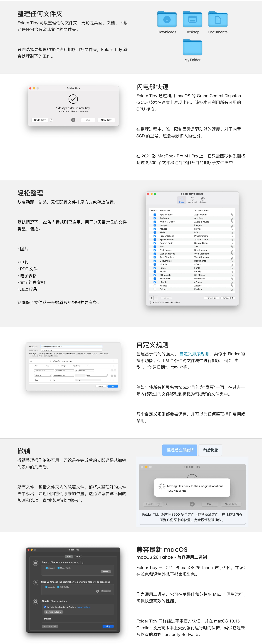The width and height of the screenshot is (262, 644).
Task: Open the months unit dropdown
Action: [x=86, y=370]
